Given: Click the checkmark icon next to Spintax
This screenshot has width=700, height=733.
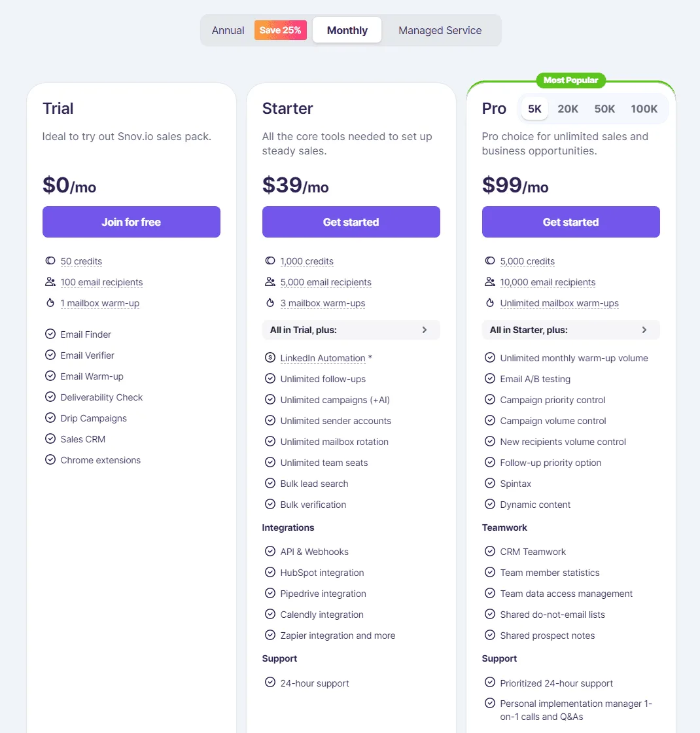Looking at the screenshot, I should tap(490, 484).
